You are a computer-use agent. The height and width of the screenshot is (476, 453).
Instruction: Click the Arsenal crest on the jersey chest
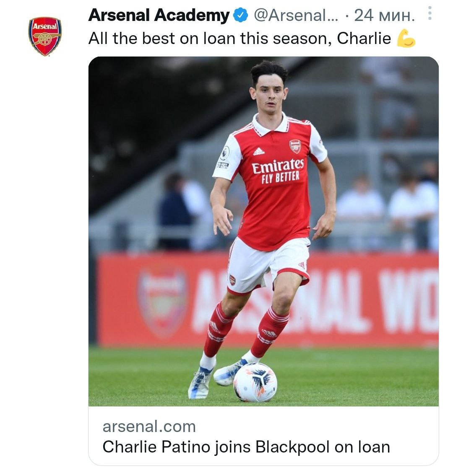(295, 146)
